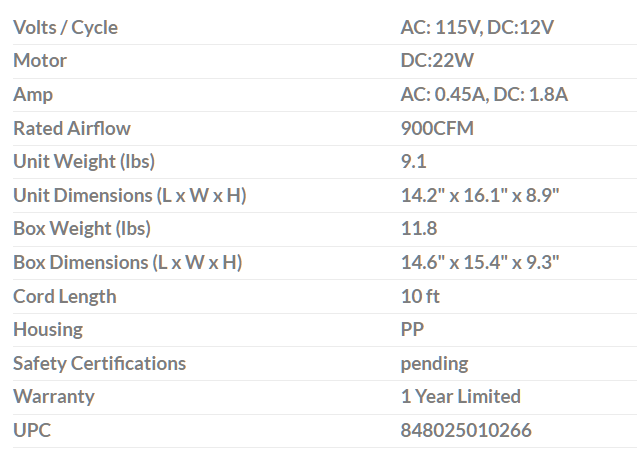Select the 9.1 unit weight value
This screenshot has height=462, width=637.
click(x=413, y=161)
